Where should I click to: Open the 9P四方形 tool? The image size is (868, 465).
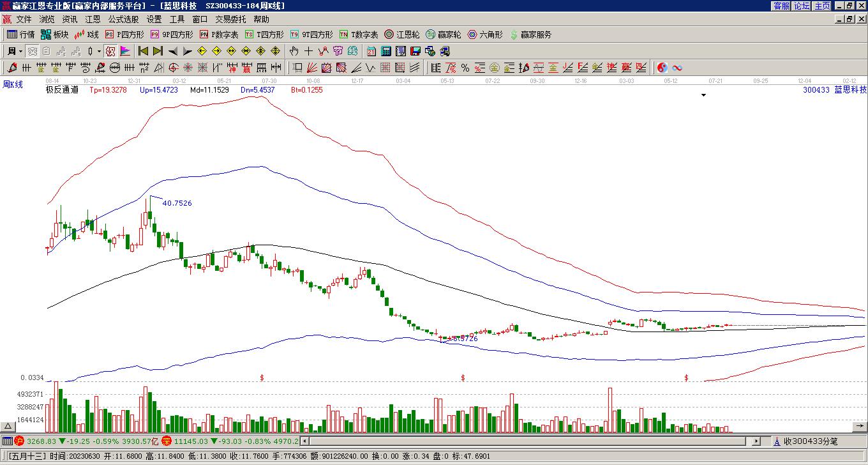pyautogui.click(x=172, y=34)
